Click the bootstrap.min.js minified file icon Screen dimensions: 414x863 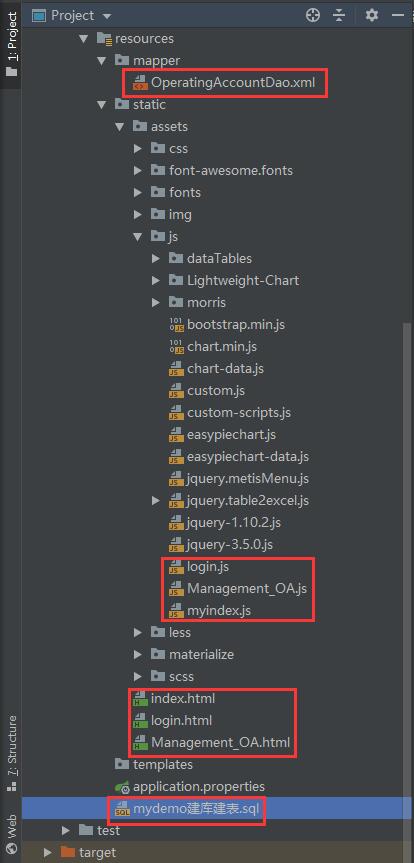pos(176,325)
